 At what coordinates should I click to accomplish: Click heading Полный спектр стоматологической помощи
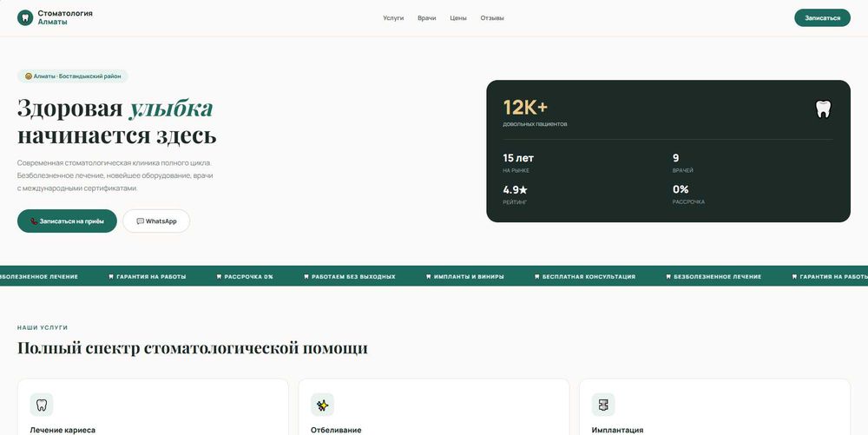[x=192, y=348]
